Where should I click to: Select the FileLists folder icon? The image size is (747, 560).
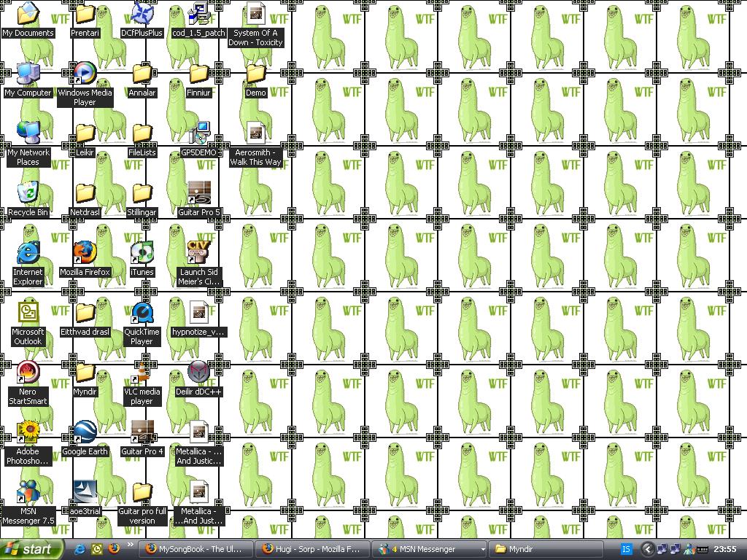pos(142,139)
